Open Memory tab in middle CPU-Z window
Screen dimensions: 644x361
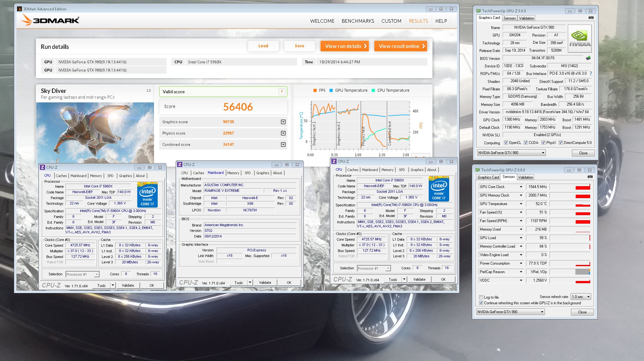pos(233,173)
